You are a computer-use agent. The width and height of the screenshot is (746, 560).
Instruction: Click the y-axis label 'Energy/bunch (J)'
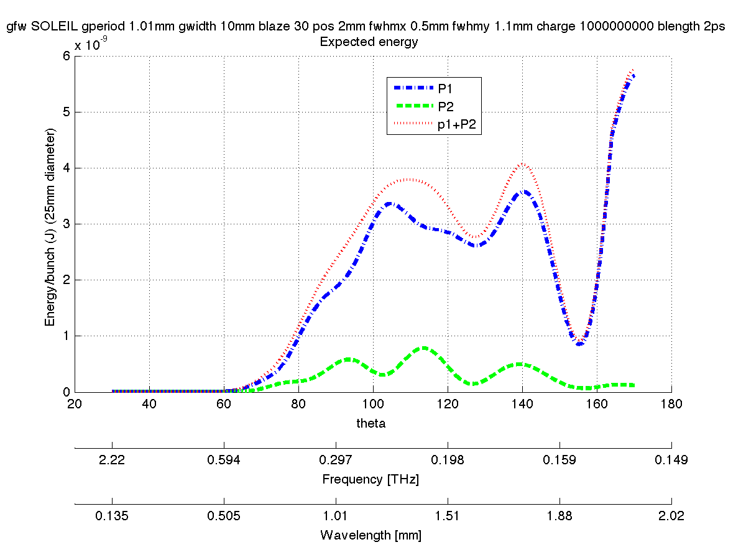tap(51, 229)
